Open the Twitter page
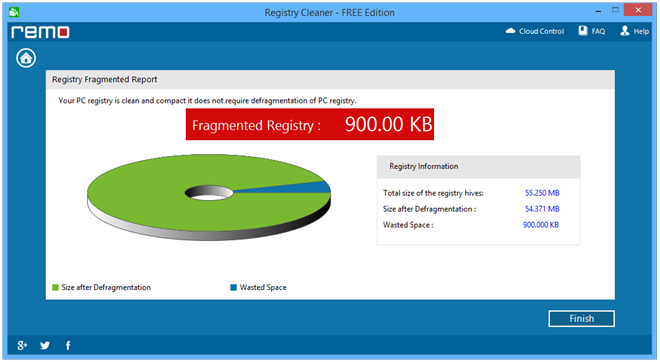 45,346
